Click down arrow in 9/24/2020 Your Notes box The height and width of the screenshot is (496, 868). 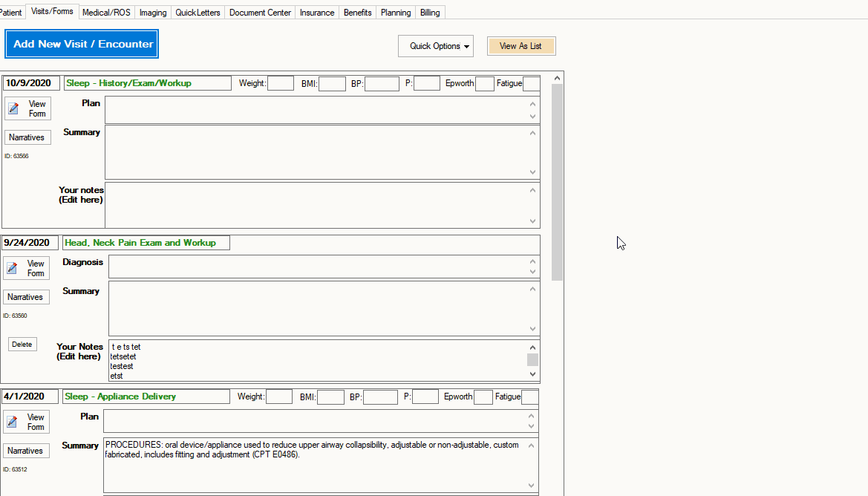coord(532,374)
